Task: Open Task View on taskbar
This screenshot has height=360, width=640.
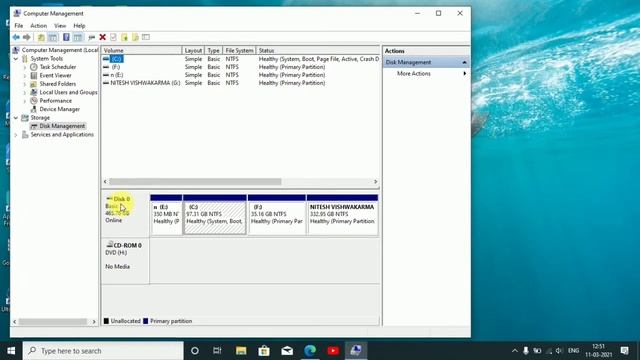Action: coord(217,351)
